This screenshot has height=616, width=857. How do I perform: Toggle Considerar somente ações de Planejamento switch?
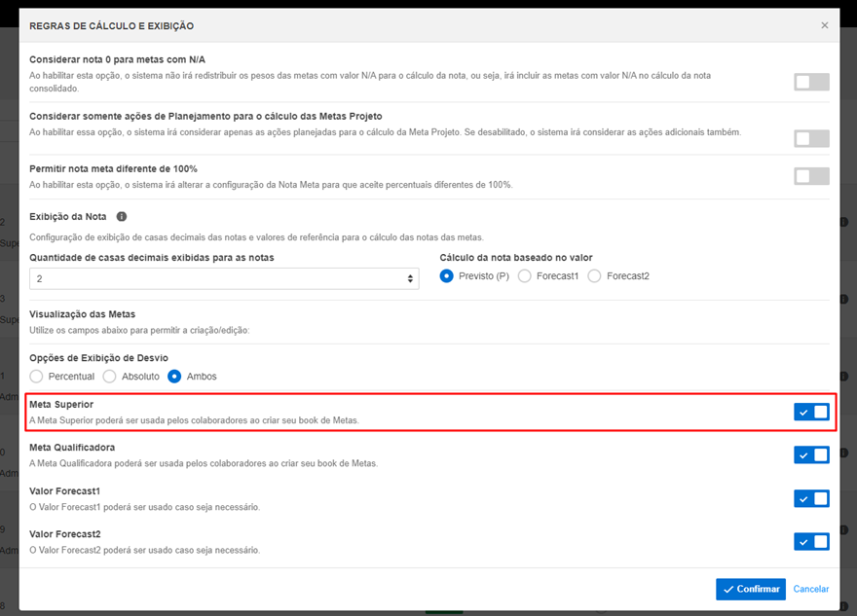[811, 138]
